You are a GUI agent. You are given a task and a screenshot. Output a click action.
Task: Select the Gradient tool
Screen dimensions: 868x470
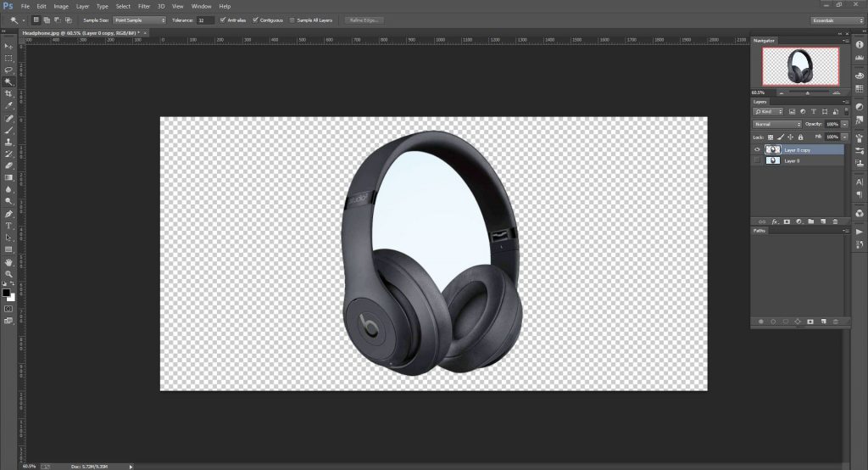(x=8, y=177)
